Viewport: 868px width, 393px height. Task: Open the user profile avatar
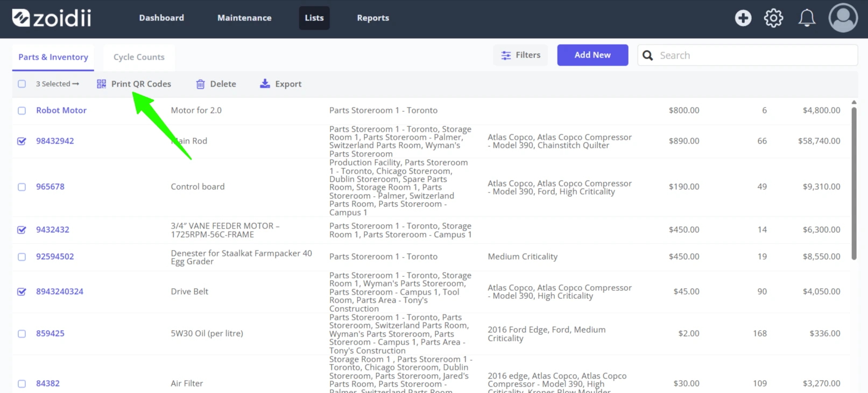tap(843, 18)
